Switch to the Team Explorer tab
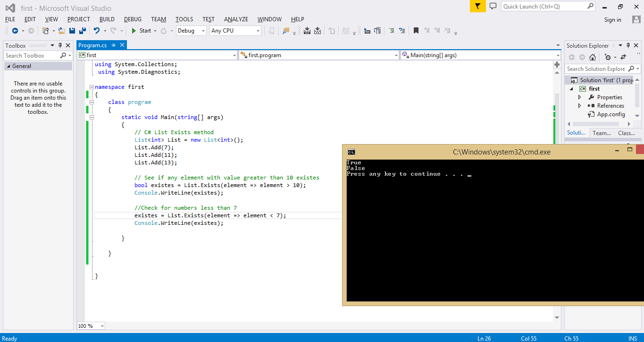644x342 pixels. pos(602,133)
